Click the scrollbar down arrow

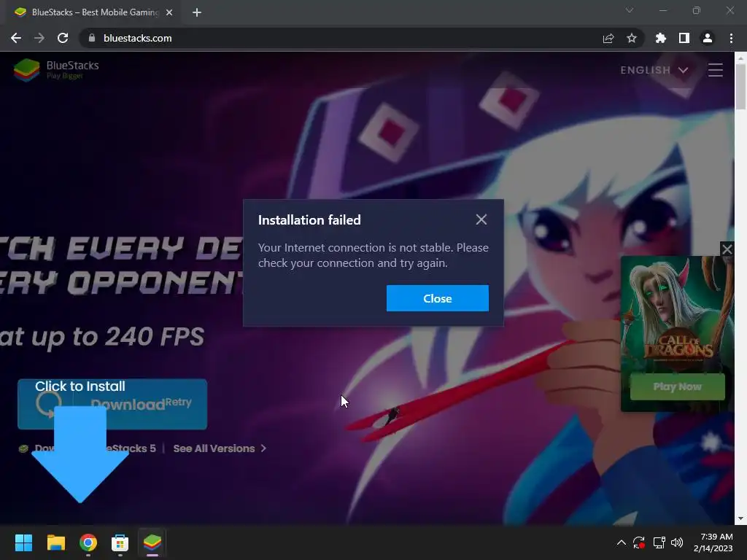(740, 518)
